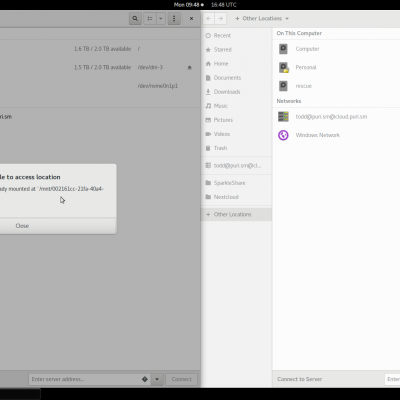This screenshot has height=400, width=400.
Task: Click the Close button in the dialog
Action: [22, 226]
